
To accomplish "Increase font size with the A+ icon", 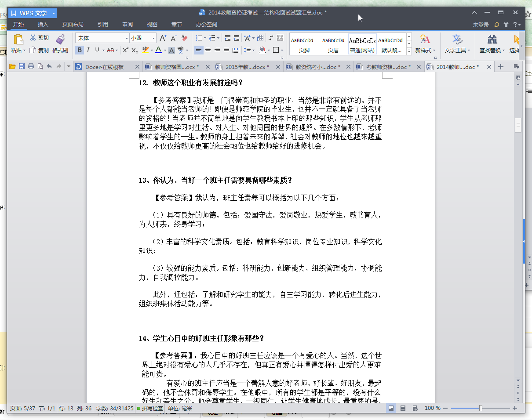I will click(x=163, y=38).
